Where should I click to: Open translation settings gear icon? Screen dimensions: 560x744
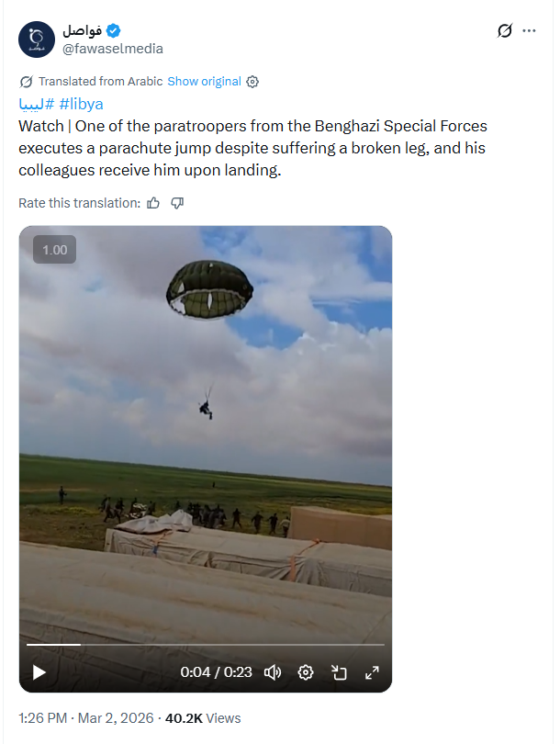click(252, 82)
